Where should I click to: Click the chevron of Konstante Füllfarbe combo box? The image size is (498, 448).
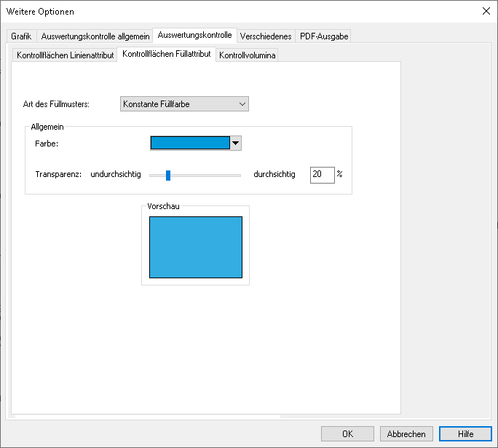click(242, 104)
